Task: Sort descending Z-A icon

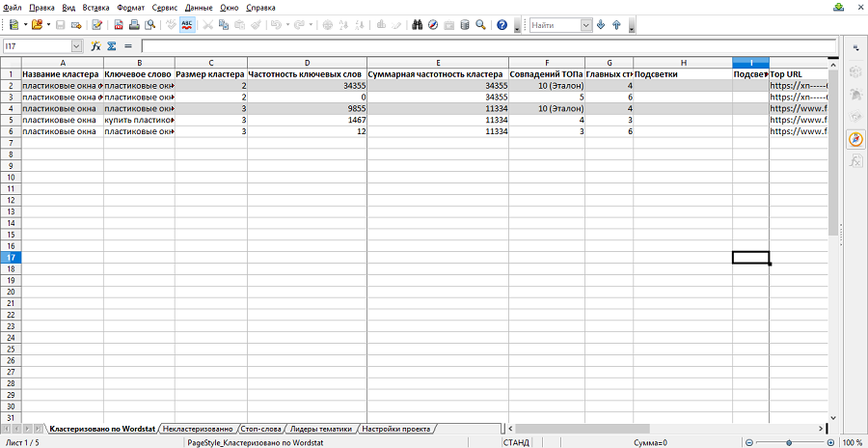Action: [359, 25]
